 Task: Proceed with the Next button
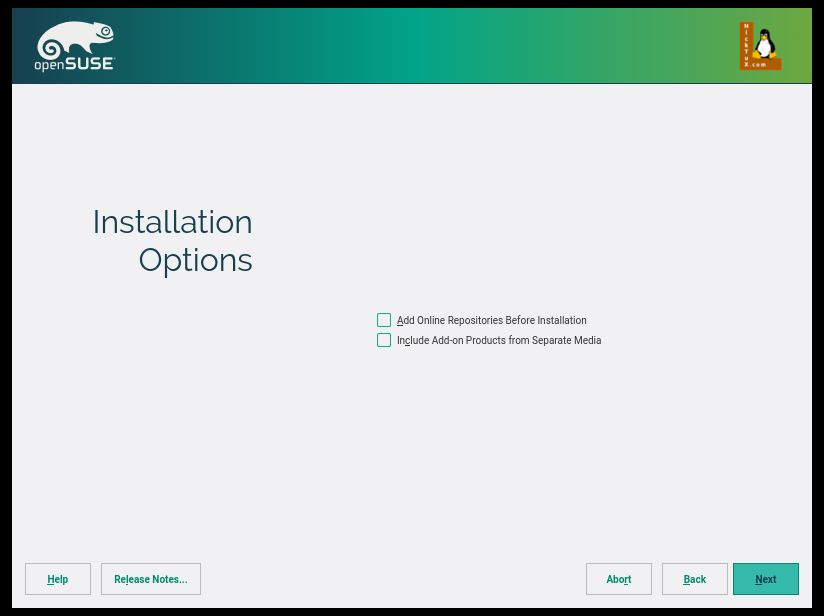pyautogui.click(x=766, y=579)
